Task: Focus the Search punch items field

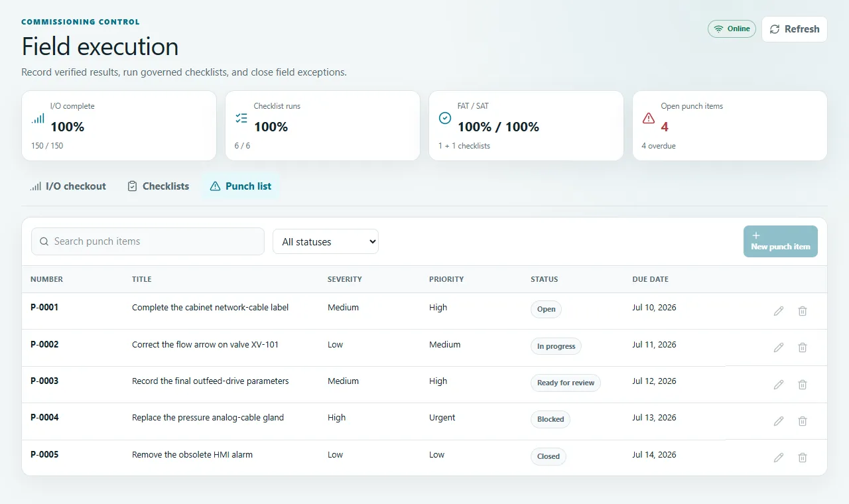Action: click(148, 241)
